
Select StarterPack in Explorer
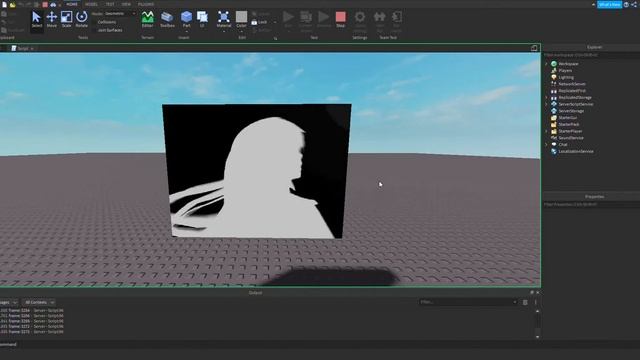click(x=569, y=124)
